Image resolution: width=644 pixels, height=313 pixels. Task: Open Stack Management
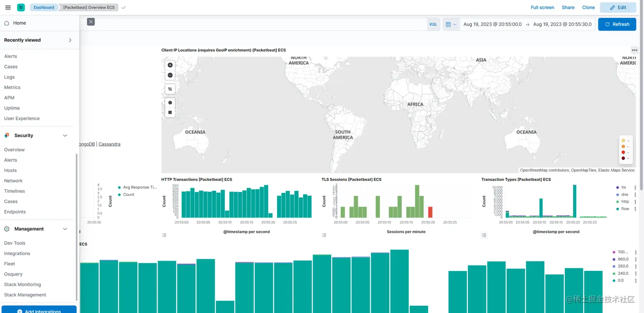tap(25, 295)
